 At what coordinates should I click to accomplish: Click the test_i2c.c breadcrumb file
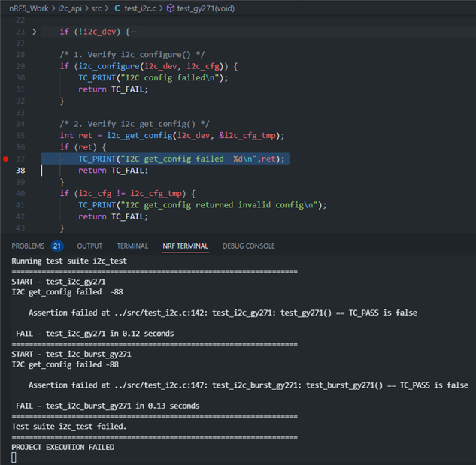(140, 8)
